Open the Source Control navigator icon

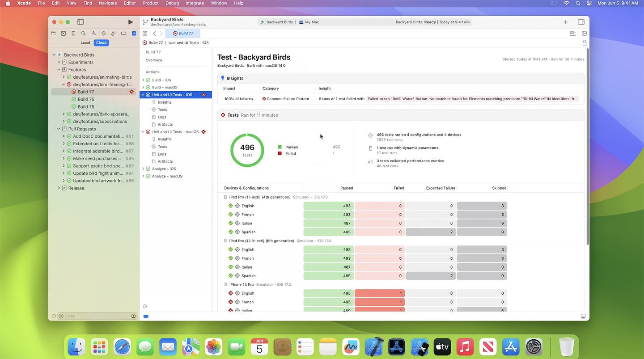point(64,34)
